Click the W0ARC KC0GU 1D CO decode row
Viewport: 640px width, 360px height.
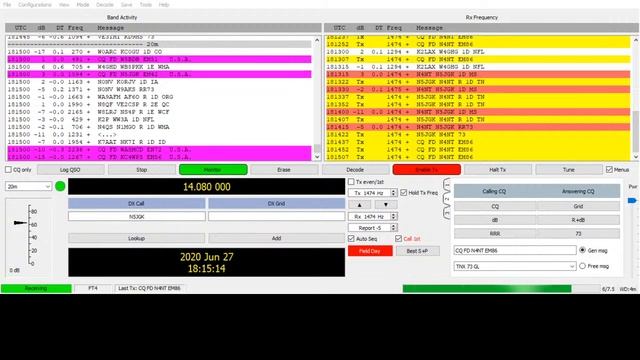159,52
